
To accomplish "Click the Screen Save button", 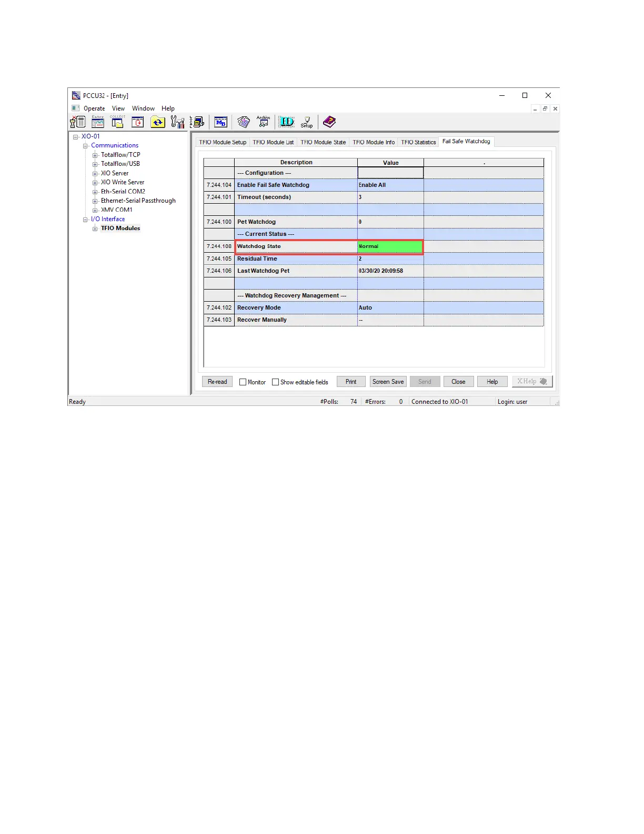I will [388, 382].
